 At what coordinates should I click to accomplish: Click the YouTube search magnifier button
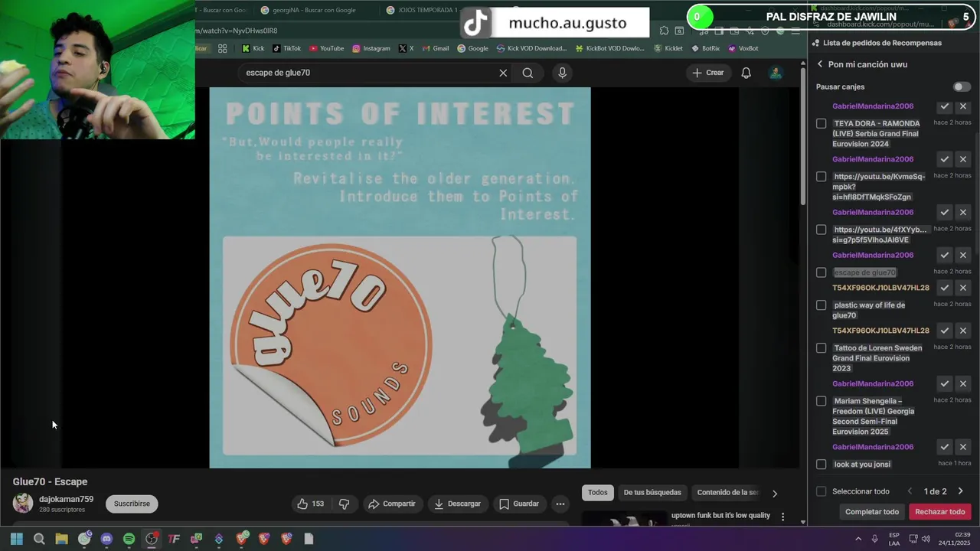(x=528, y=73)
